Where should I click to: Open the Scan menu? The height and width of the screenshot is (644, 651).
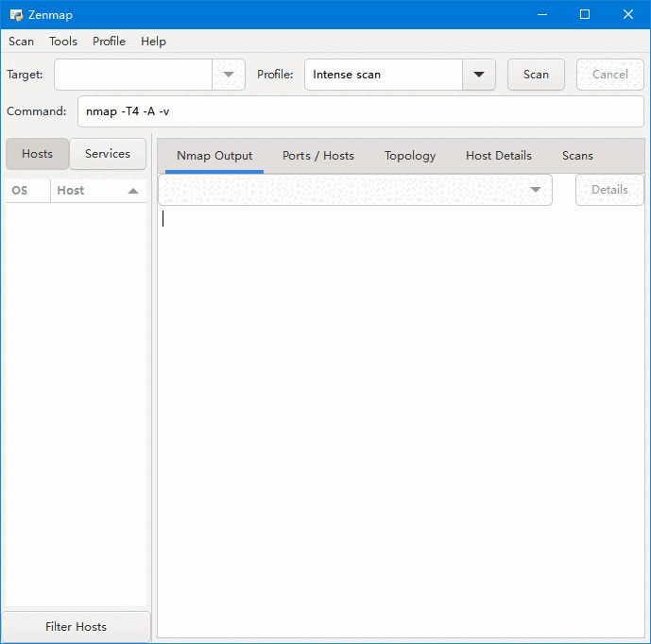(x=21, y=42)
